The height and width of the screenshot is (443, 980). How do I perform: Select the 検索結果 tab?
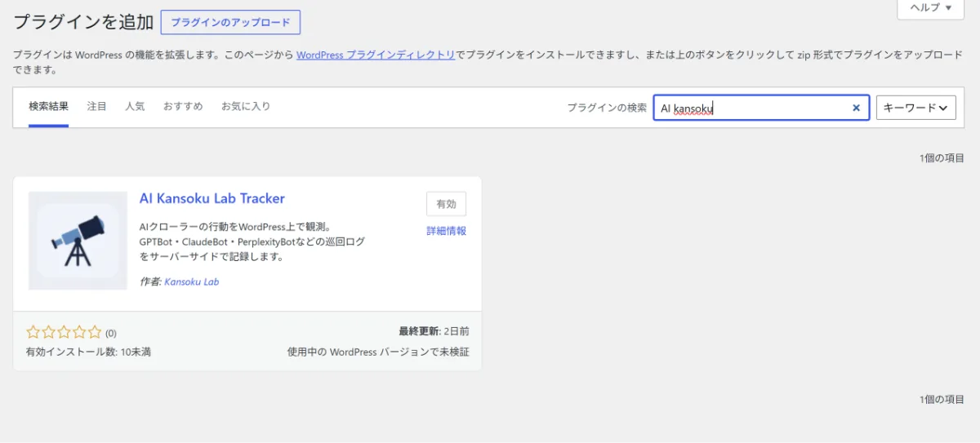click(x=48, y=106)
